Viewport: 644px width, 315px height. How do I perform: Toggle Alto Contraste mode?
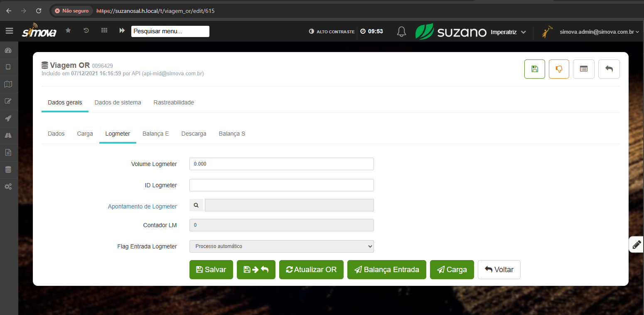332,32
